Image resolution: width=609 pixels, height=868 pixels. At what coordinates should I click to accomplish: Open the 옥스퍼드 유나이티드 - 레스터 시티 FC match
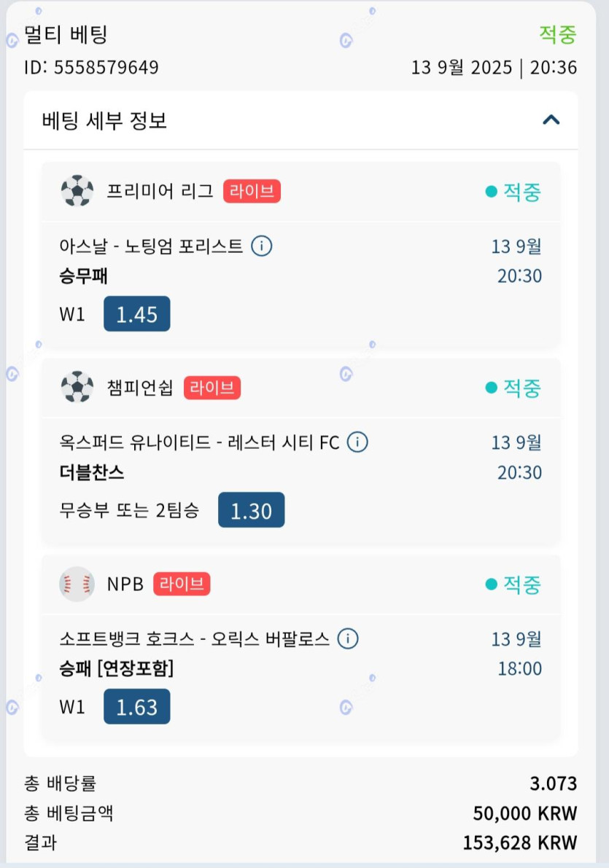click(x=199, y=442)
